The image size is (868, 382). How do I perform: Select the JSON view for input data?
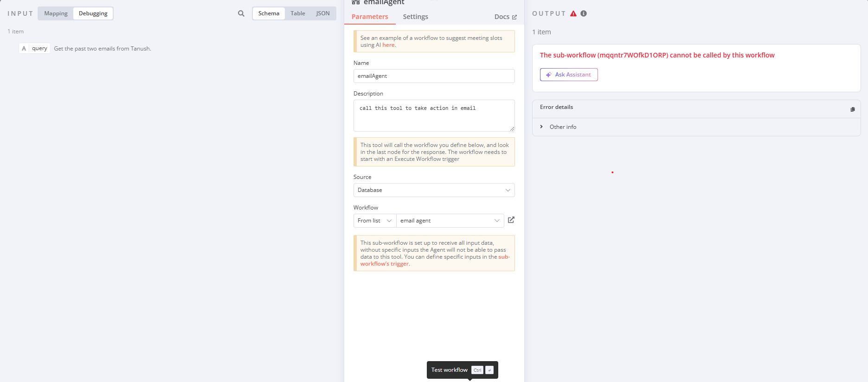click(x=323, y=13)
